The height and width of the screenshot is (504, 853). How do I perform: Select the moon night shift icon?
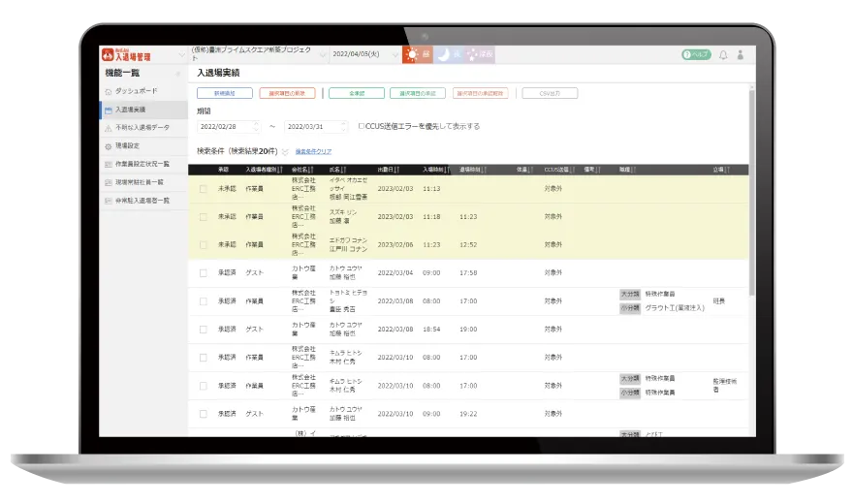point(444,55)
